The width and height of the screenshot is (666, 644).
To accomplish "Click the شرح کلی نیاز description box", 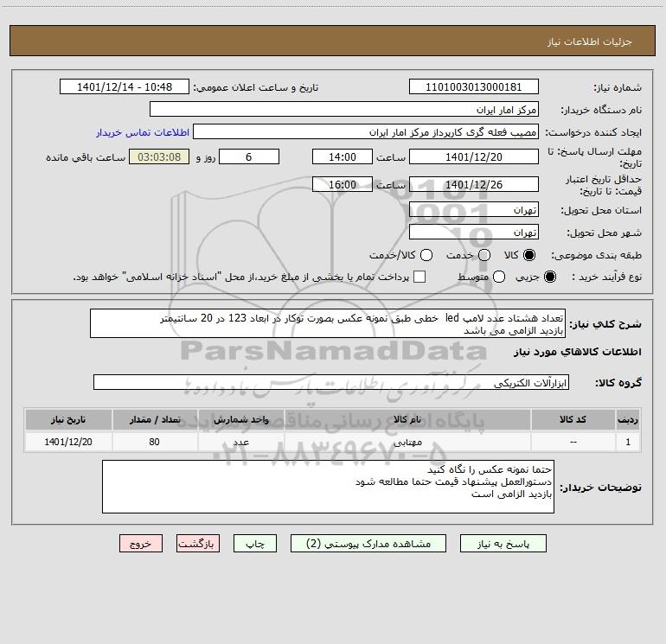I will tap(328, 323).
